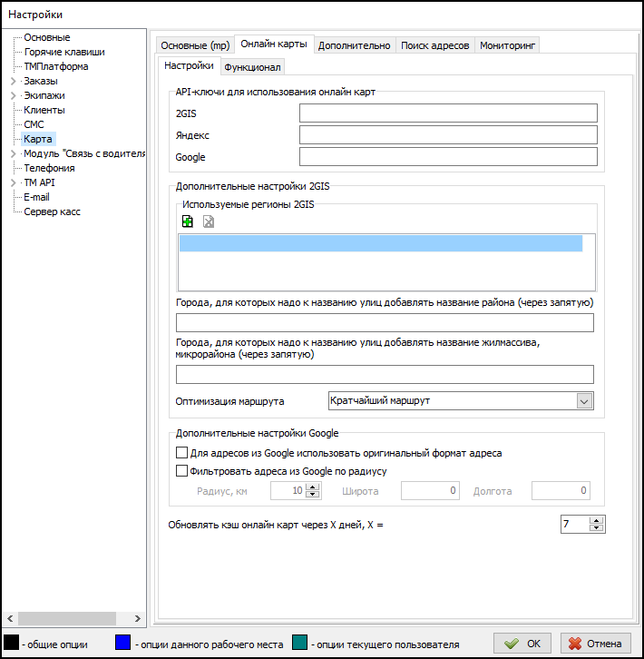This screenshot has height=659, width=644.
Task: Open the Поиск адресов tab
Action: tap(434, 45)
